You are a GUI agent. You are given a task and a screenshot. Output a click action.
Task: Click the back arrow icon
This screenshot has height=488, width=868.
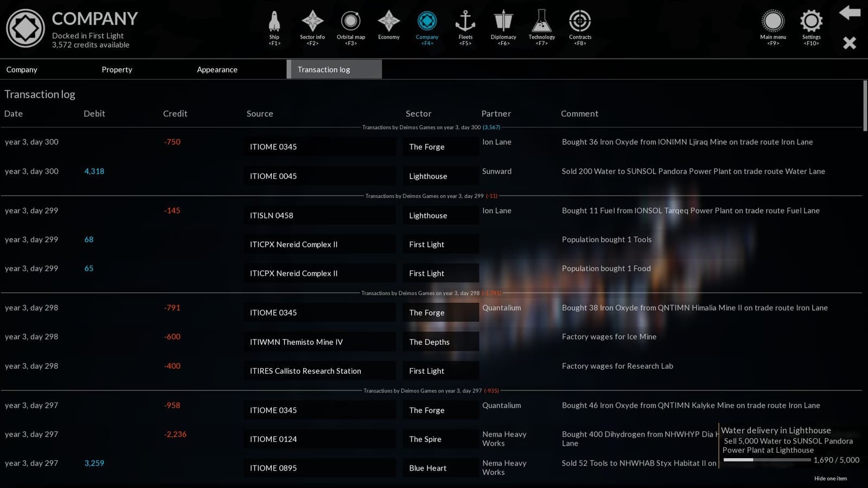click(x=850, y=12)
